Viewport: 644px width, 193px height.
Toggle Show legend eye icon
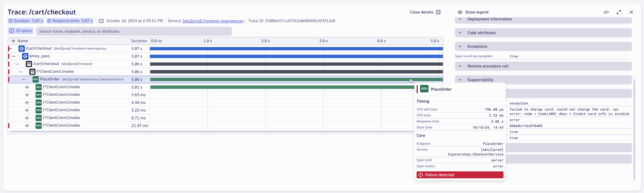pyautogui.click(x=460, y=12)
